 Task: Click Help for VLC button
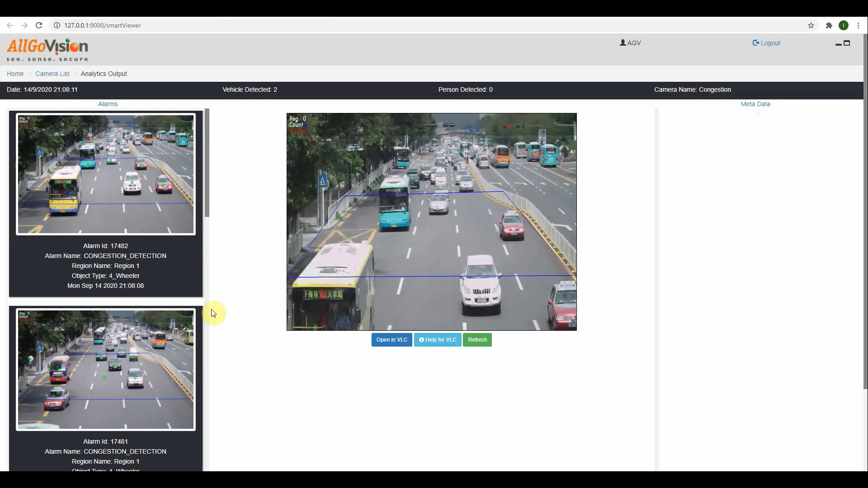tap(438, 340)
